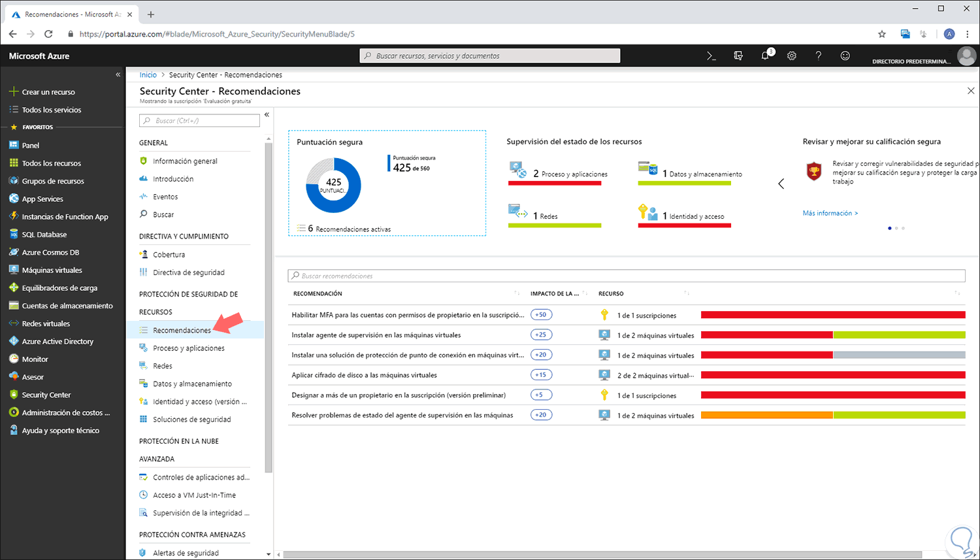The image size is (980, 560).
Task: Click the plus icon for Crear un recurso
Action: tap(14, 91)
